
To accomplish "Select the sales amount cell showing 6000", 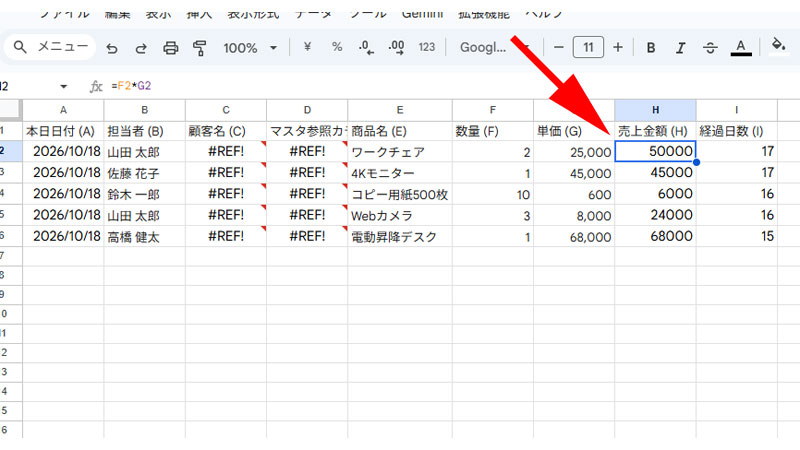I will tap(656, 194).
